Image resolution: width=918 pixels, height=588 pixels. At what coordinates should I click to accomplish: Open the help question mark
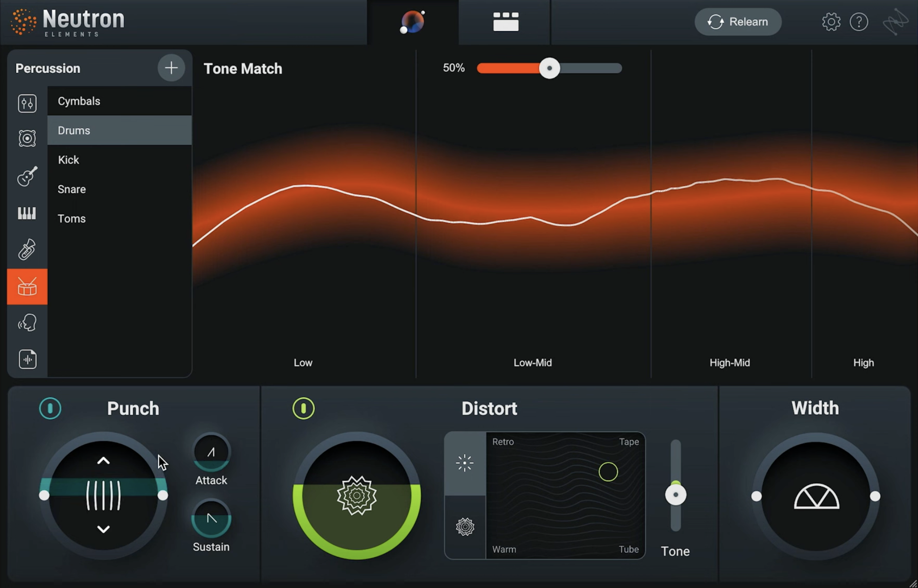click(859, 21)
